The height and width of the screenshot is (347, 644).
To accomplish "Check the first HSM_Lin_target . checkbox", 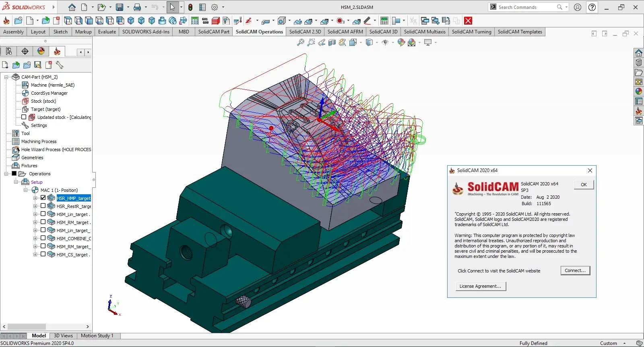I will 43,214.
